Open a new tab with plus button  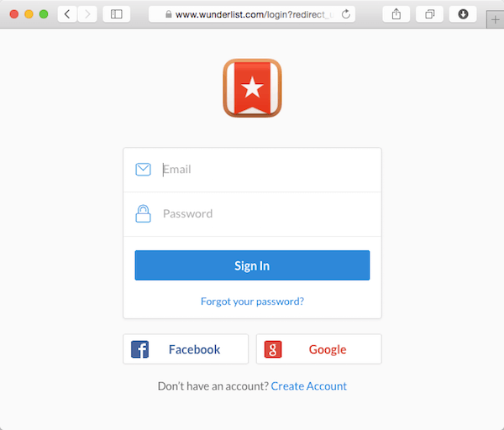495,20
